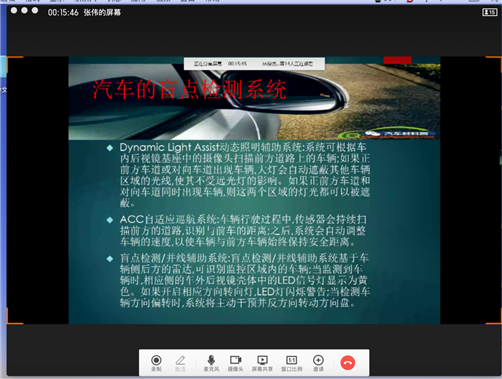
Task: Click the Dynamic Light Assist bullet paragraph
Action: (245, 175)
